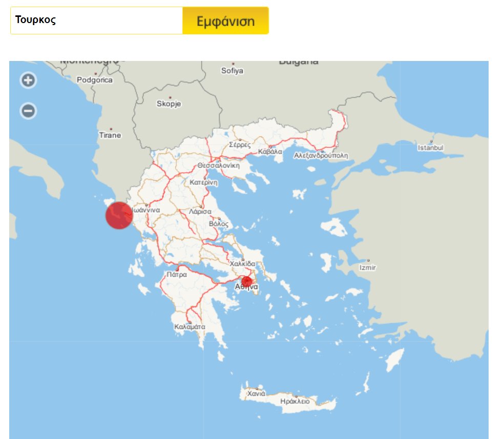
Task: Select the small red circle over Αθήνα
Action: 246,282
